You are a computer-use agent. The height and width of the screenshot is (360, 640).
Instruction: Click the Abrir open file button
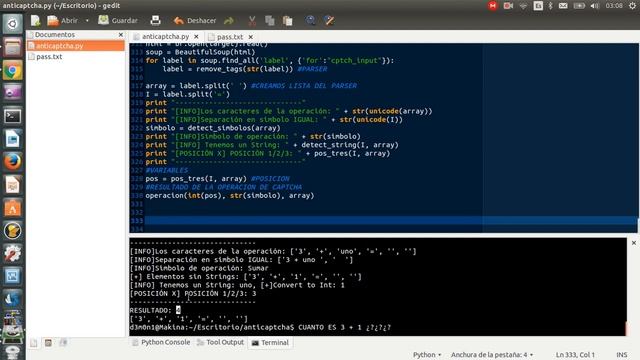62,20
